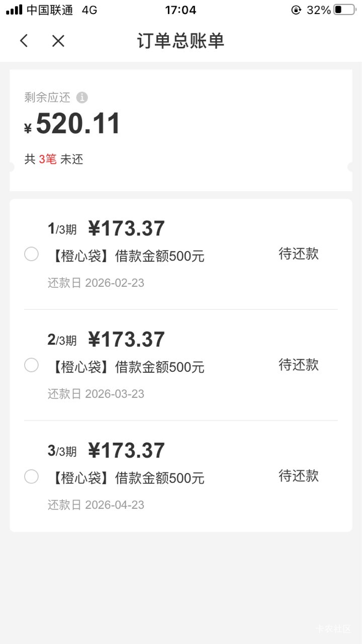
Task: Tap 待还款 status for 1/3期
Action: click(x=299, y=254)
